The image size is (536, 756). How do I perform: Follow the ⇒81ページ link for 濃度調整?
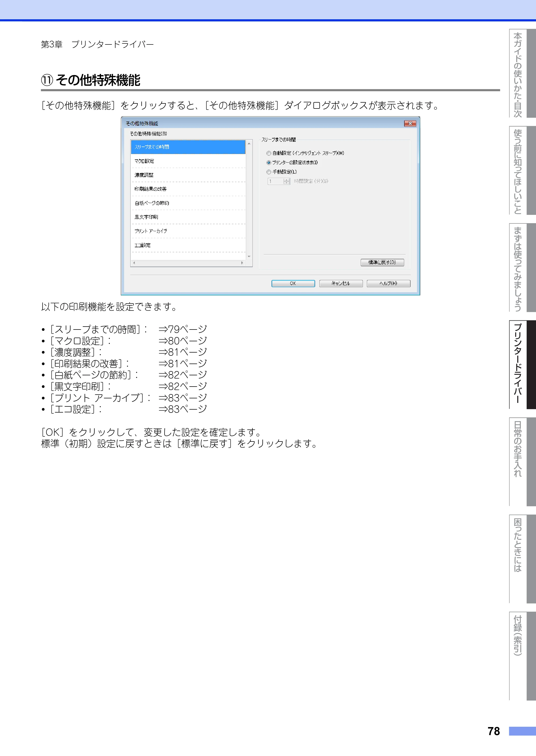(x=183, y=352)
